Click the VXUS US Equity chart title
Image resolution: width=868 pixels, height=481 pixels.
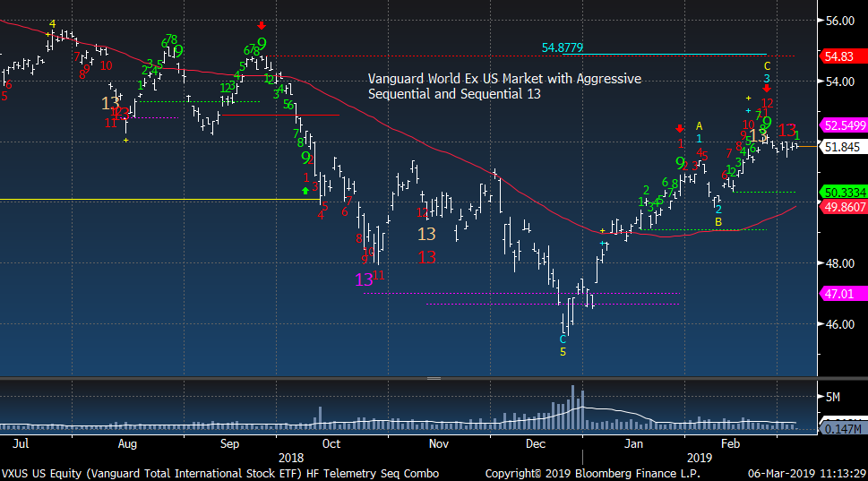[220, 474]
